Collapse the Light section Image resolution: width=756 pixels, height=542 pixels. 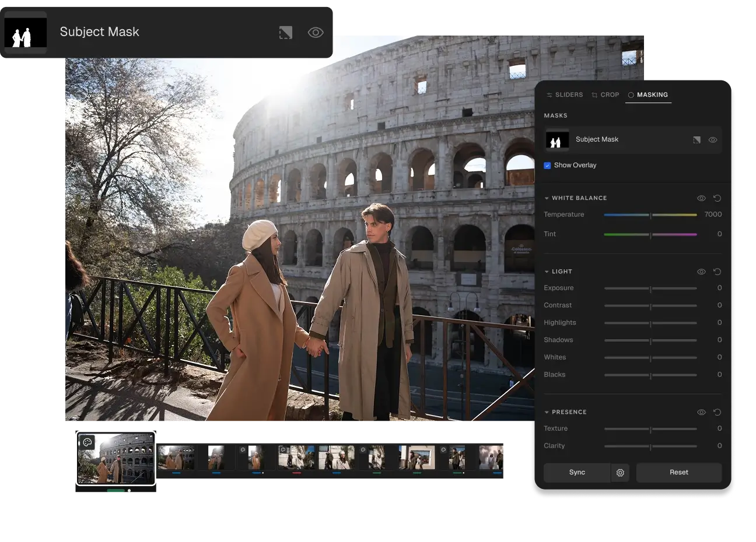(547, 272)
